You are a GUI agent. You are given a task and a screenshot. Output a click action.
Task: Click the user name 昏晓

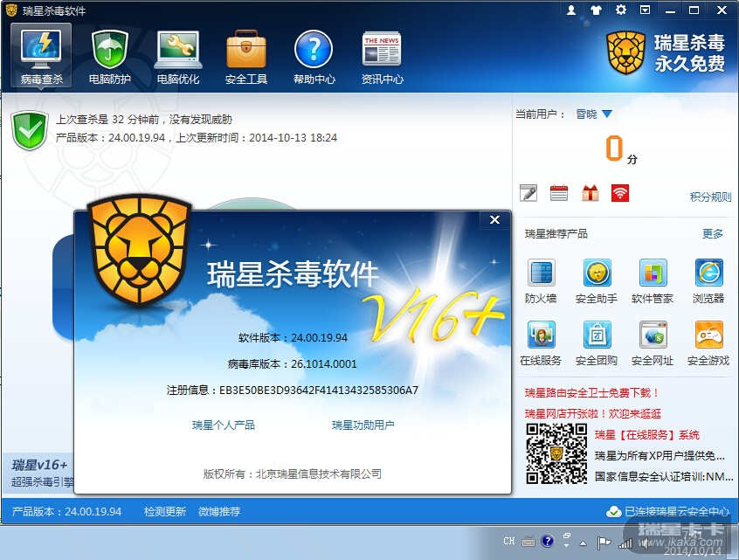(586, 114)
